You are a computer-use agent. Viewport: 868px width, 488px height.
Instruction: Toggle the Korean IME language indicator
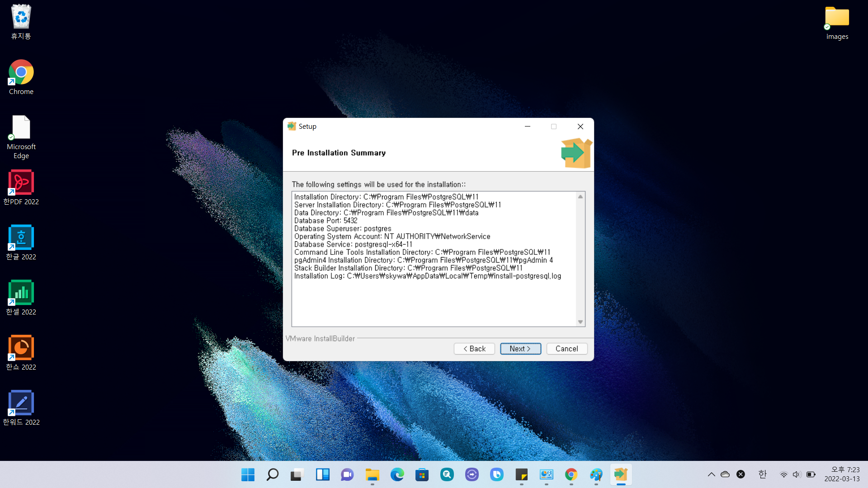pyautogui.click(x=763, y=474)
